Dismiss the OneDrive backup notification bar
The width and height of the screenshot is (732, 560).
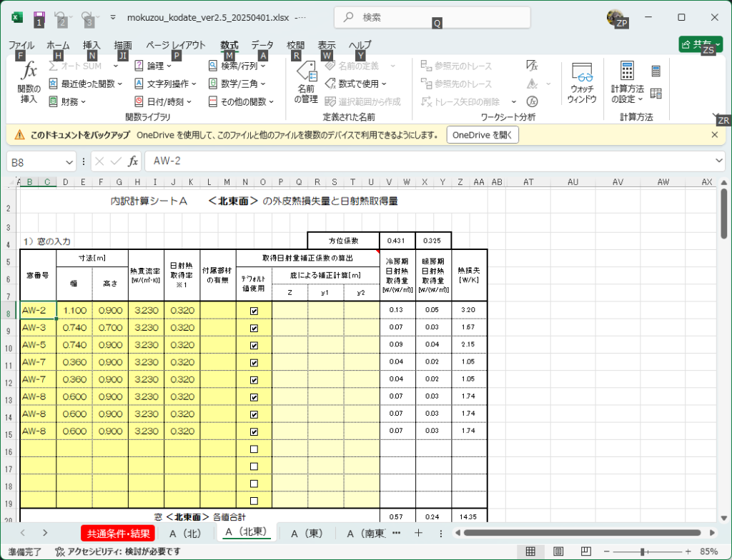pyautogui.click(x=714, y=135)
